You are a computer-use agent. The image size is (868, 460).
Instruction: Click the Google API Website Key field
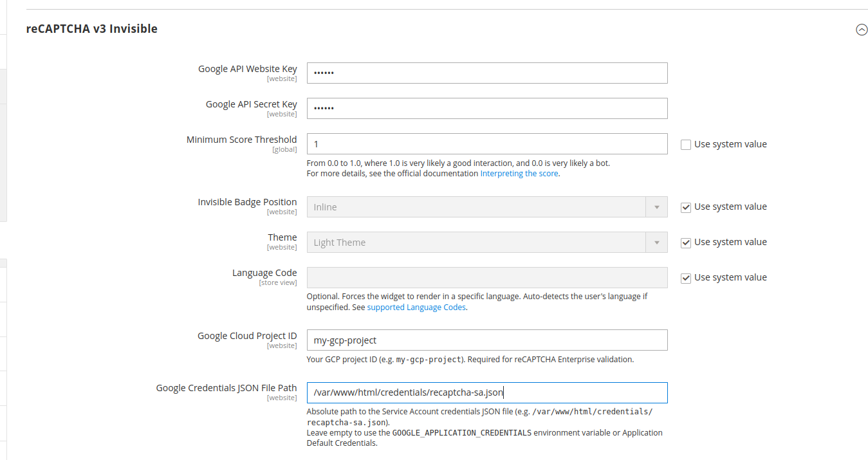(x=487, y=73)
